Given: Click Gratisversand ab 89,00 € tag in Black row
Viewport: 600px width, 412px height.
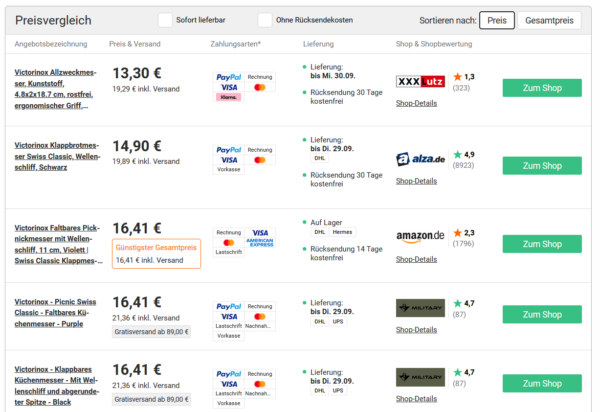Looking at the screenshot, I should point(152,399).
